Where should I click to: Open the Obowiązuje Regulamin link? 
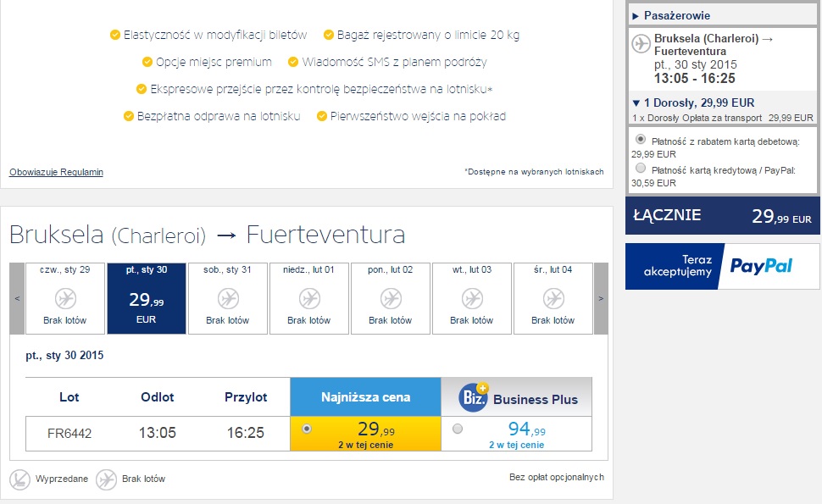pos(56,172)
